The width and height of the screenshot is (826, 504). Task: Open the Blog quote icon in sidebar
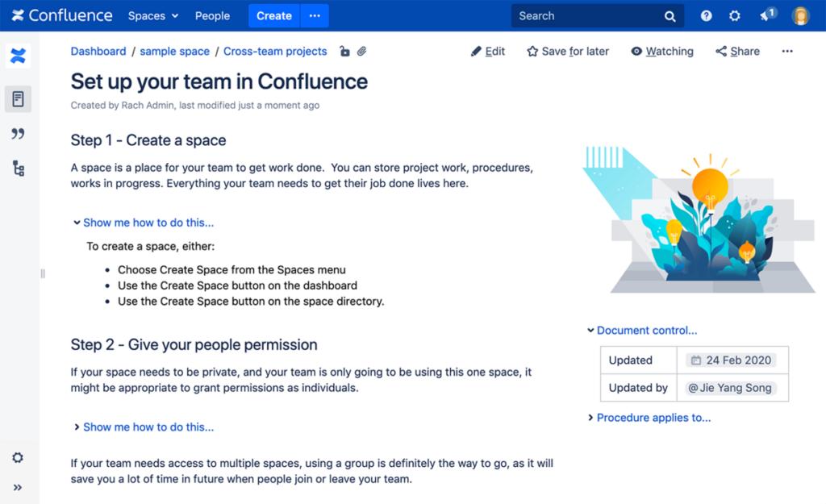coord(18,134)
